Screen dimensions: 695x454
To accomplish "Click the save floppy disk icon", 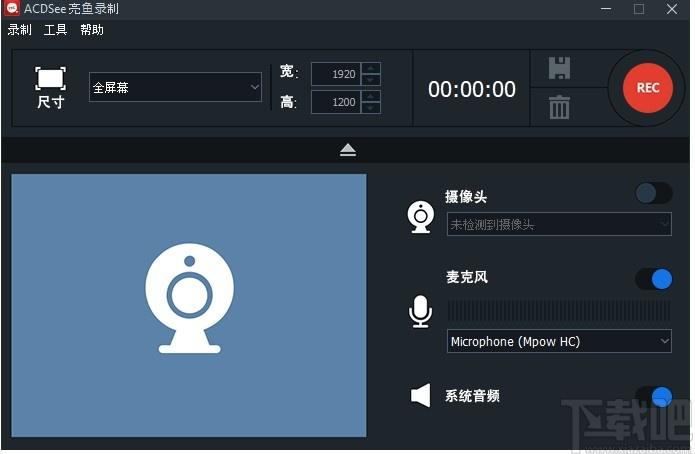I will coord(559,68).
